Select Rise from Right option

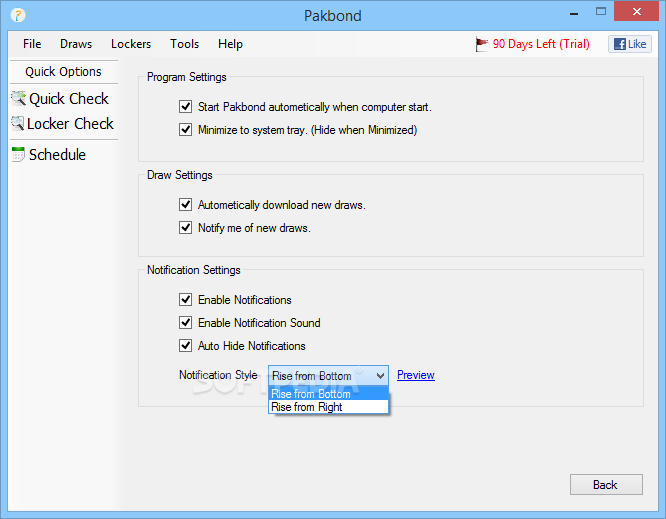point(328,407)
